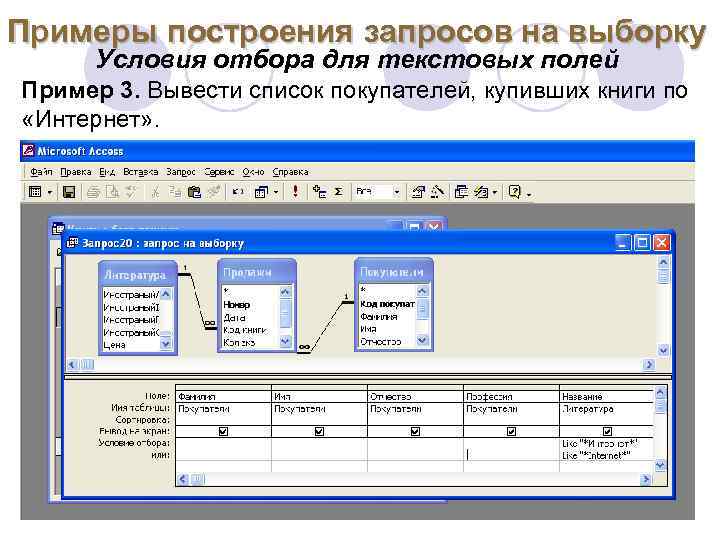The height and width of the screenshot is (540, 720).
Task: Open Print Preview from the toolbar
Action: pyautogui.click(x=112, y=191)
